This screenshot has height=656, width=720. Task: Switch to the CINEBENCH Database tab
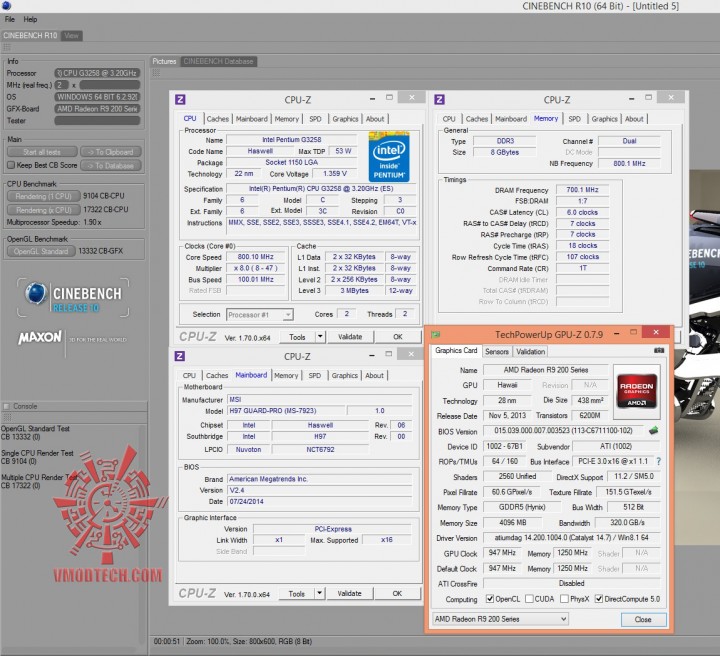[x=218, y=61]
